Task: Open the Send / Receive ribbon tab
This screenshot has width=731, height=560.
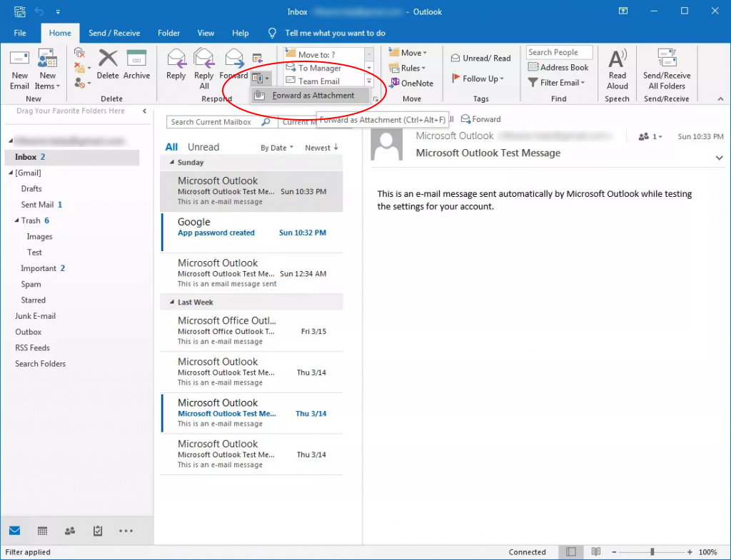Action: [114, 33]
